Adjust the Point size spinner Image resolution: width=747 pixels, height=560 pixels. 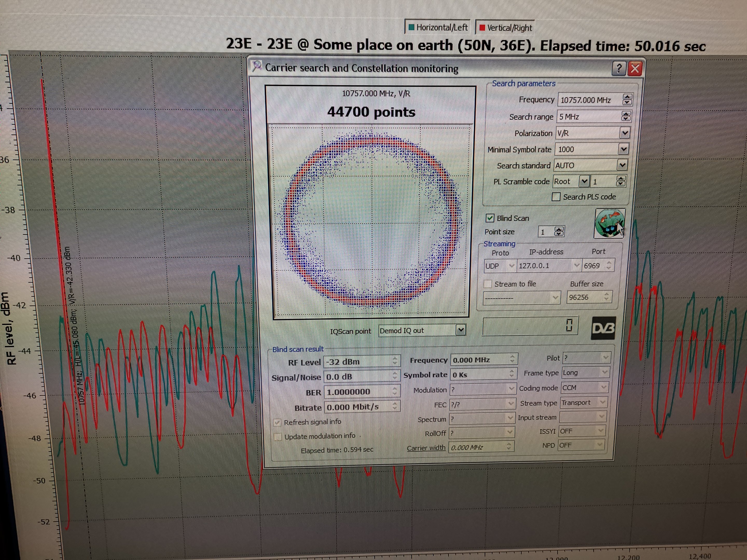pos(559,232)
